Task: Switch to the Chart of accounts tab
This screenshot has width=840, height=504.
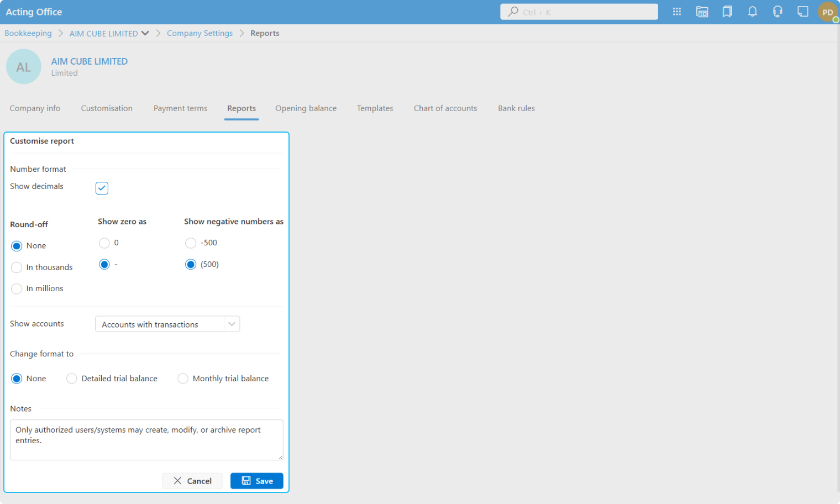Action: [x=445, y=108]
